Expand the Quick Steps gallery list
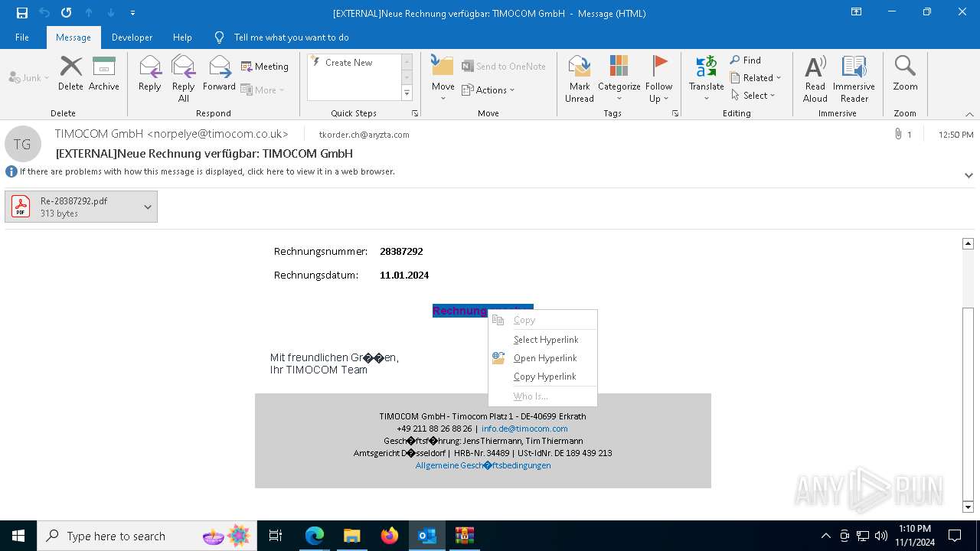Viewport: 980px width, 551px height. coord(407,93)
